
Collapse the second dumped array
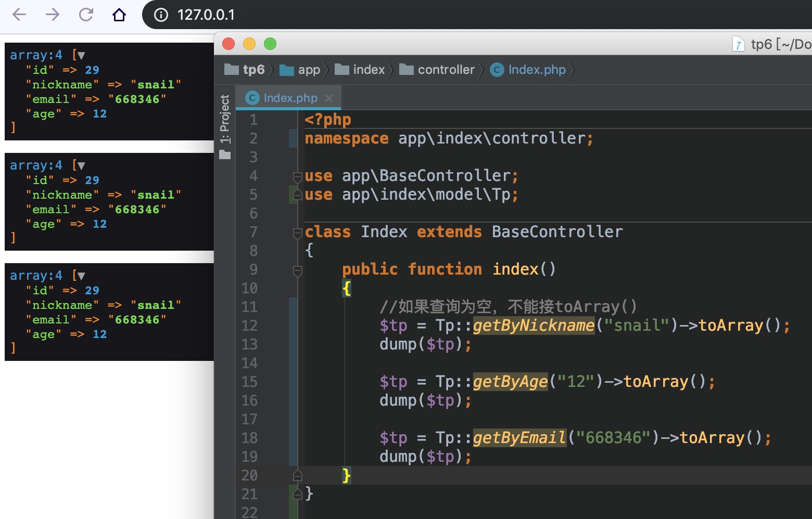(81, 165)
